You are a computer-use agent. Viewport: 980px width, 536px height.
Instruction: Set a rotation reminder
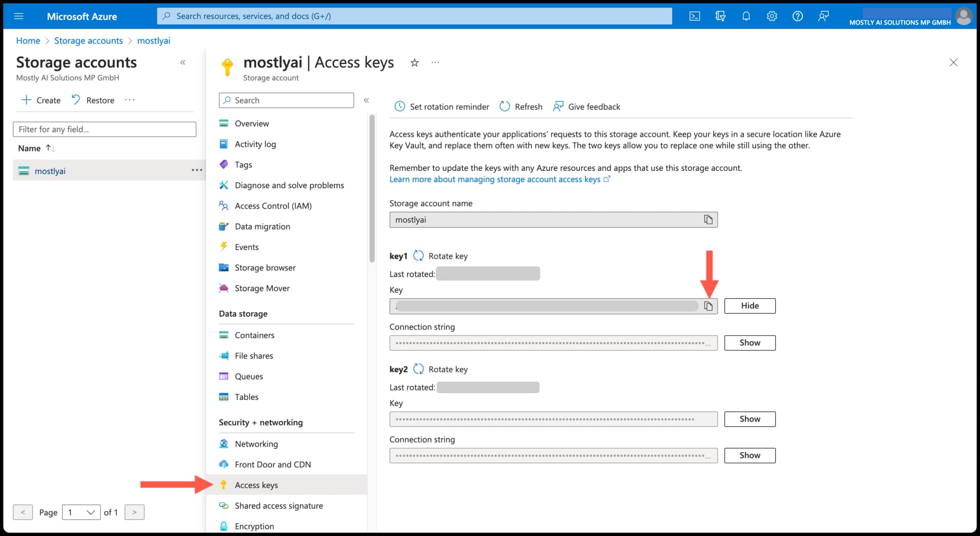tap(441, 106)
